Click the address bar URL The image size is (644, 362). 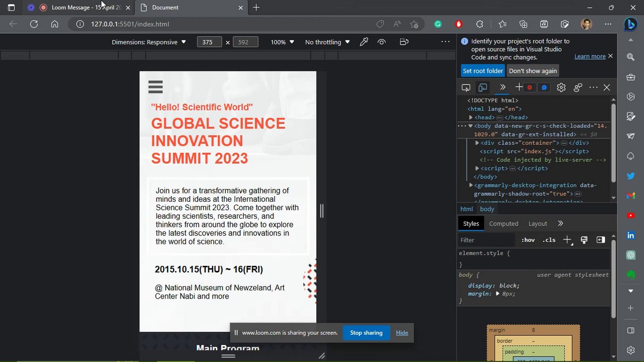coord(130,24)
